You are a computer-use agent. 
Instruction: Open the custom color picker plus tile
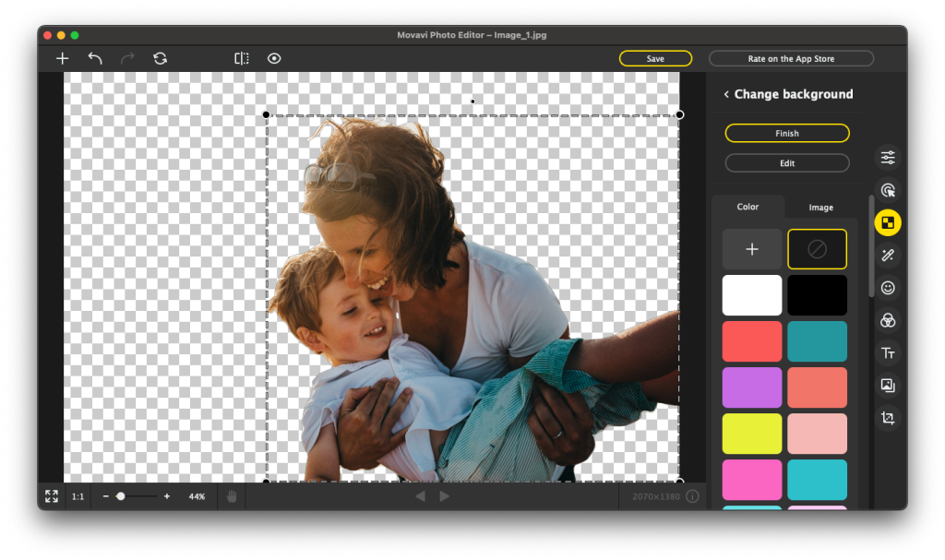click(x=752, y=248)
